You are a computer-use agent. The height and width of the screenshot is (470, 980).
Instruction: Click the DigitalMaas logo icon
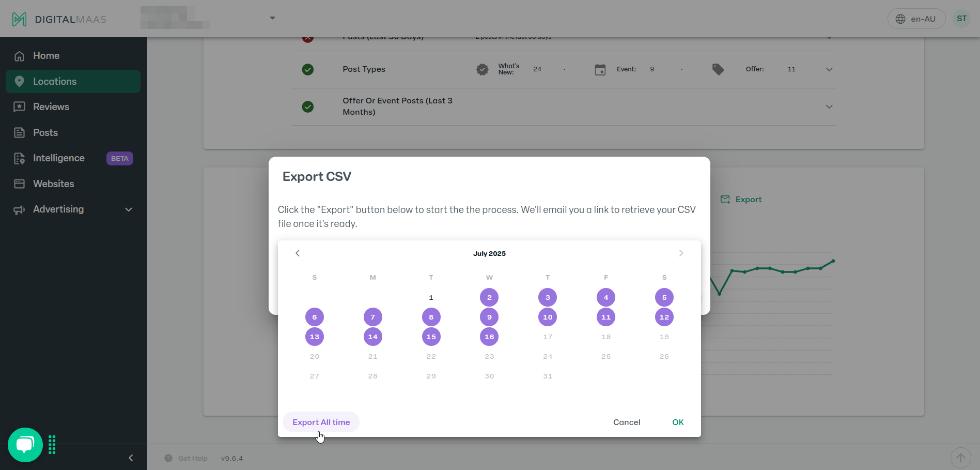tap(19, 19)
